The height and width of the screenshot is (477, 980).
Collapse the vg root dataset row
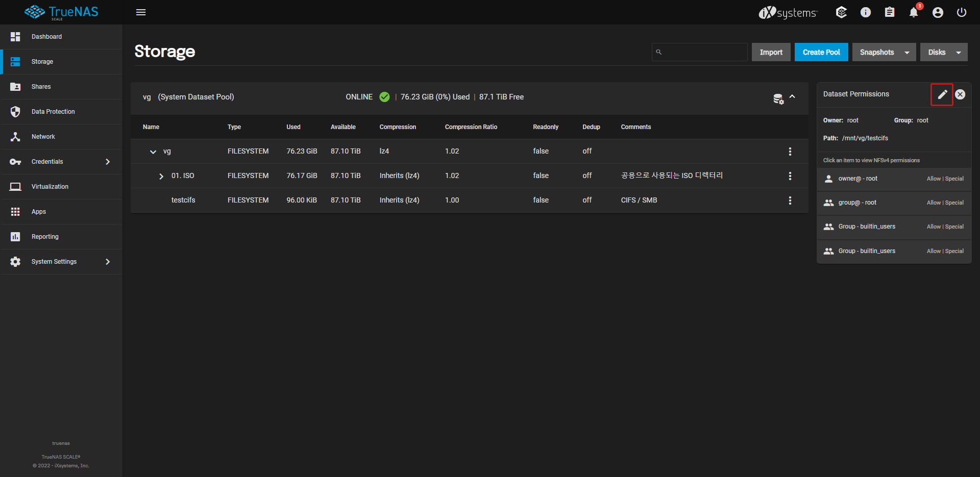(x=153, y=152)
